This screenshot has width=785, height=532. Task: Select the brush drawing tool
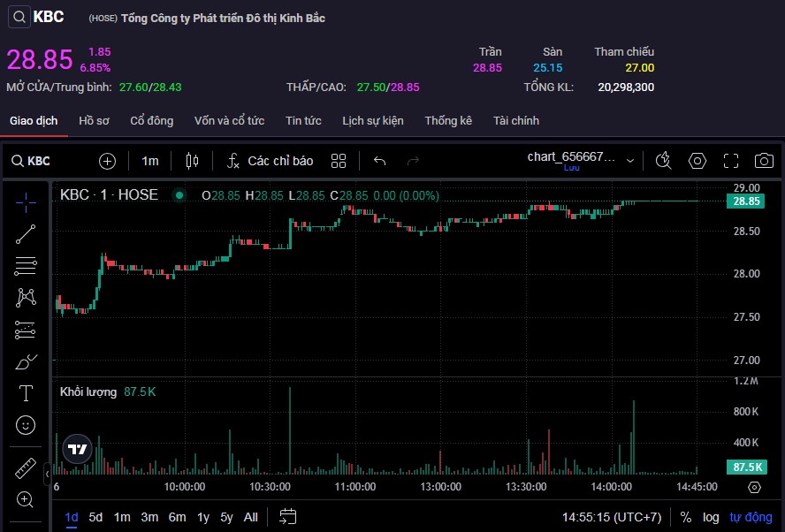tap(26, 361)
